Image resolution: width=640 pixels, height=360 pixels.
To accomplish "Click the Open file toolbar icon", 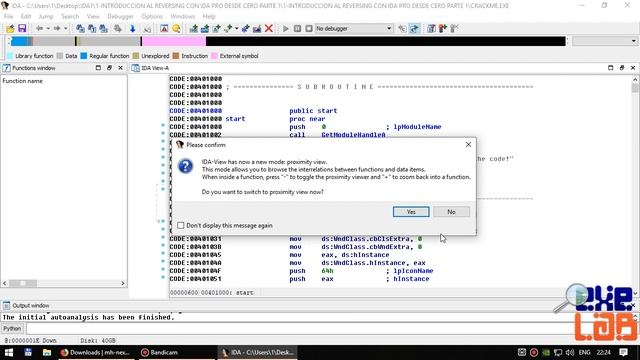I will click(x=10, y=29).
